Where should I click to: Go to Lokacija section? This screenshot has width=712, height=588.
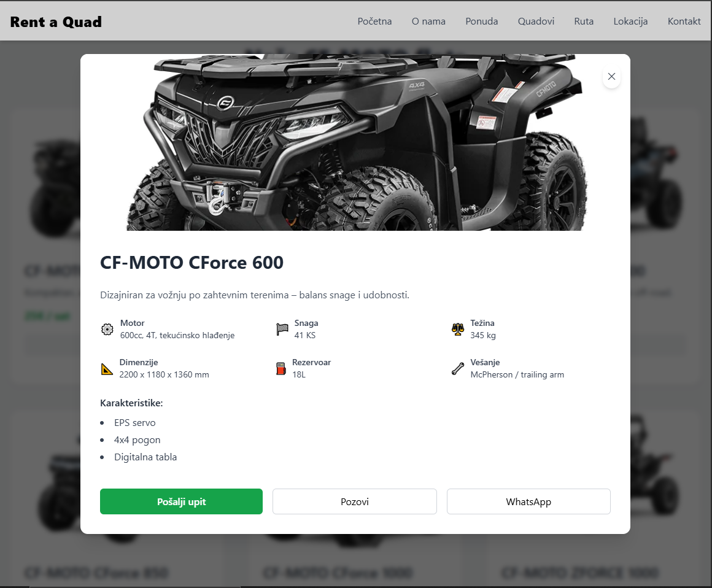(631, 21)
